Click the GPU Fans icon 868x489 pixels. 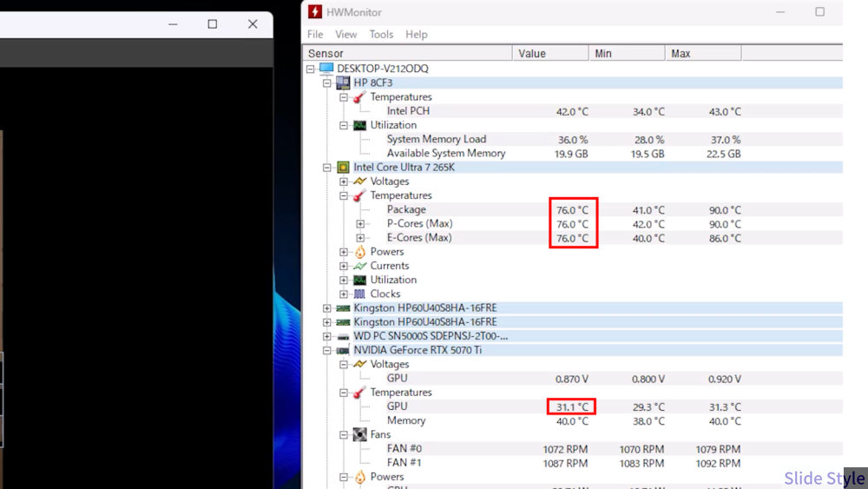point(360,435)
